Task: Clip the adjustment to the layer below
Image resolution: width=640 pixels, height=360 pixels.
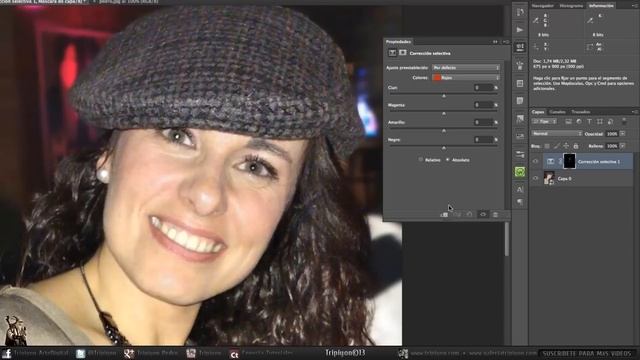Action: pos(444,214)
